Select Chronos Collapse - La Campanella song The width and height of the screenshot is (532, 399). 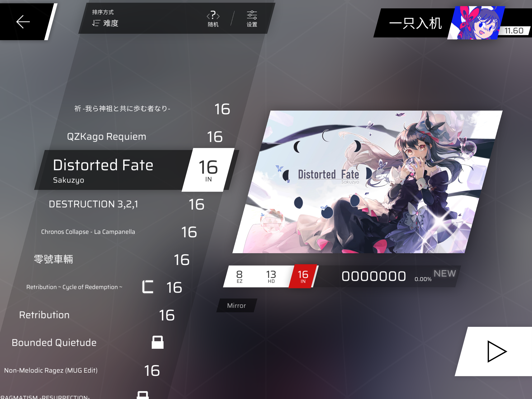tap(88, 232)
